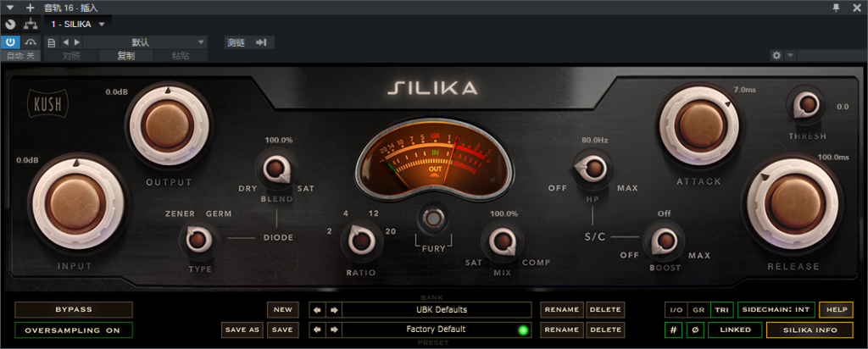This screenshot has height=349, width=868.
Task: Click the 测链 sidechain button
Action: 236,42
